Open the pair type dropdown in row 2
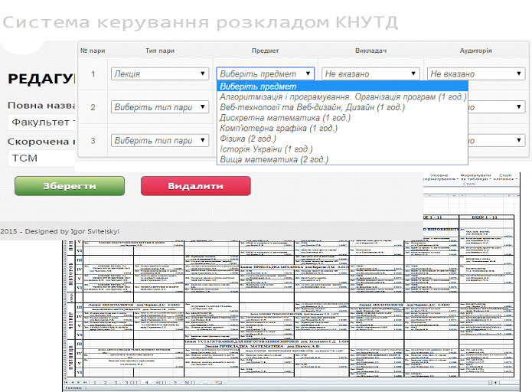Image resolution: width=532 pixels, height=392 pixels. click(159, 108)
